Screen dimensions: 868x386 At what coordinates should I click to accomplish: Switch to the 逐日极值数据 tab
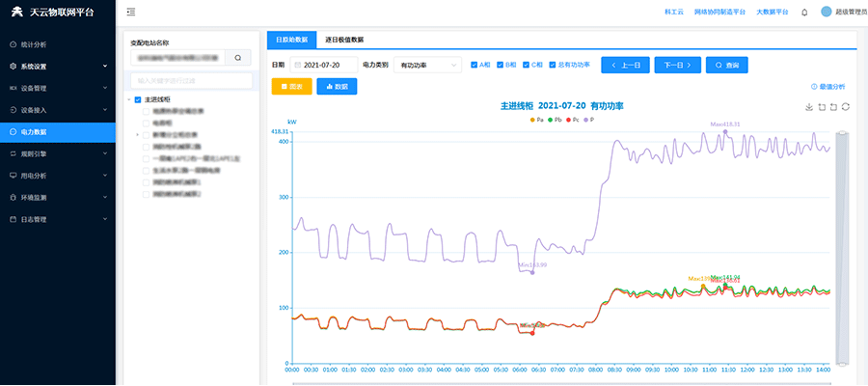point(344,40)
